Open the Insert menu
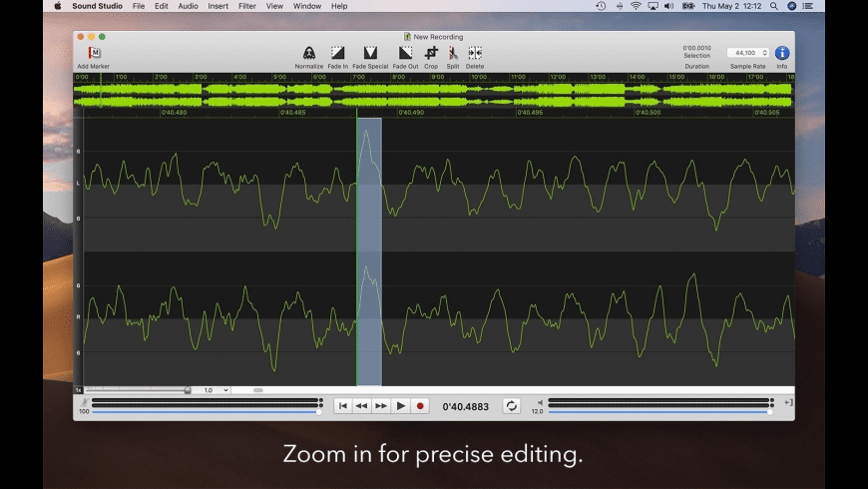This screenshot has width=868, height=489. coord(217,6)
